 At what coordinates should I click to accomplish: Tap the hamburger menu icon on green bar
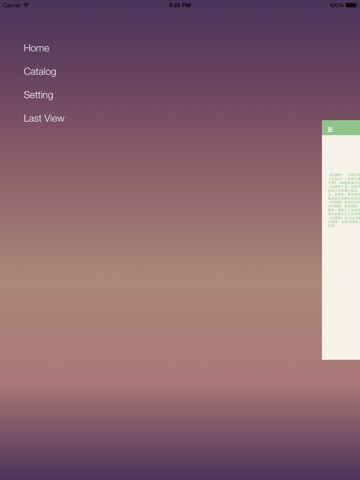330,130
